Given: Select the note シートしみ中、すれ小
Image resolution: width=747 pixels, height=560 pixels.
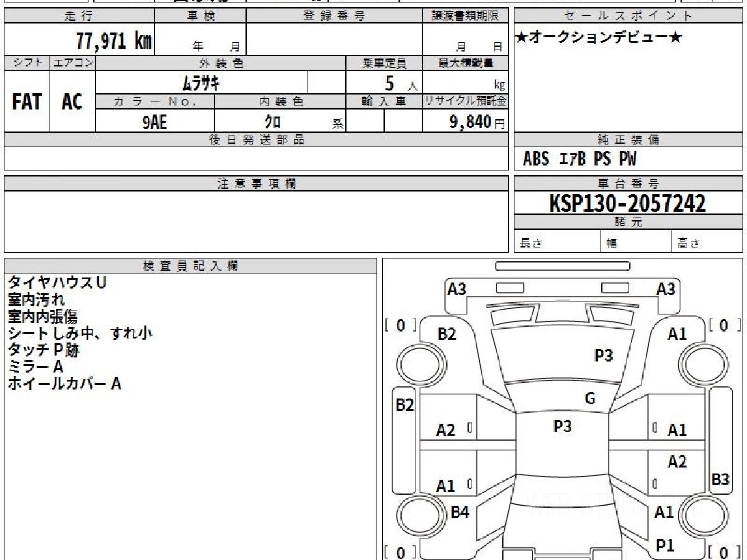Looking at the screenshot, I should coord(80,333).
